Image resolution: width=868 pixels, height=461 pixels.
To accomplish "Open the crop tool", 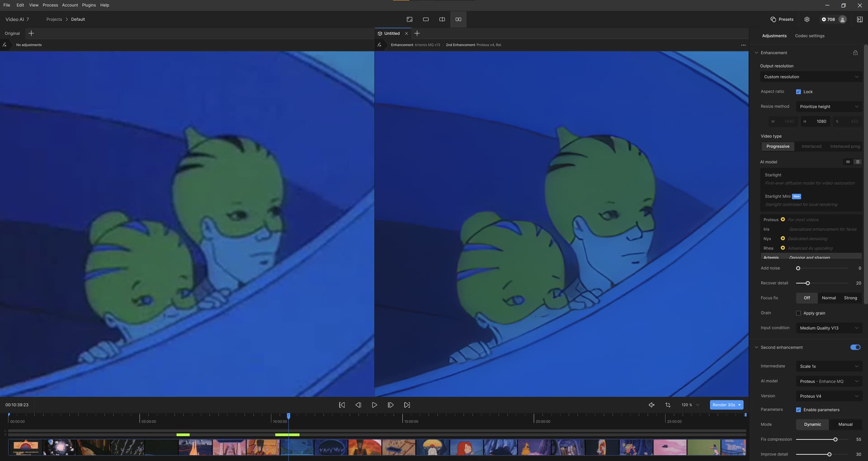I will (x=668, y=405).
